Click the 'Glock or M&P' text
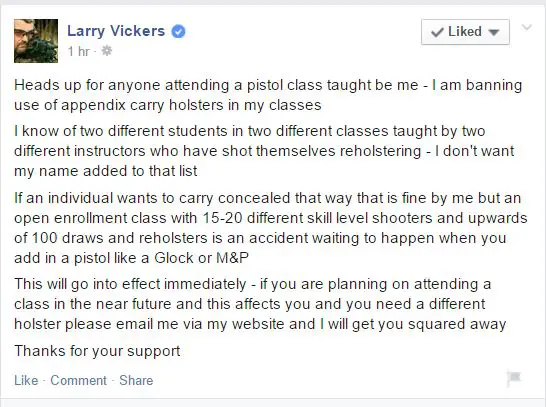Image resolution: width=546 pixels, height=407 pixels. pyautogui.click(x=201, y=258)
